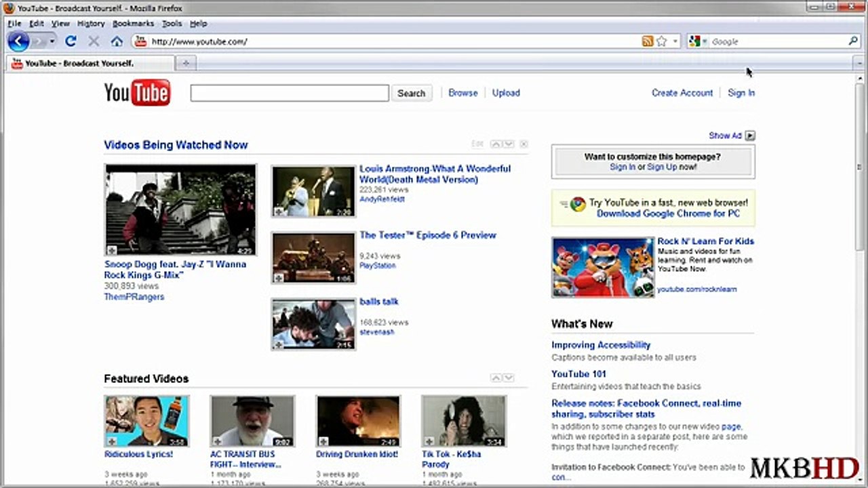Click Show Ad arrow icon

pyautogui.click(x=750, y=136)
